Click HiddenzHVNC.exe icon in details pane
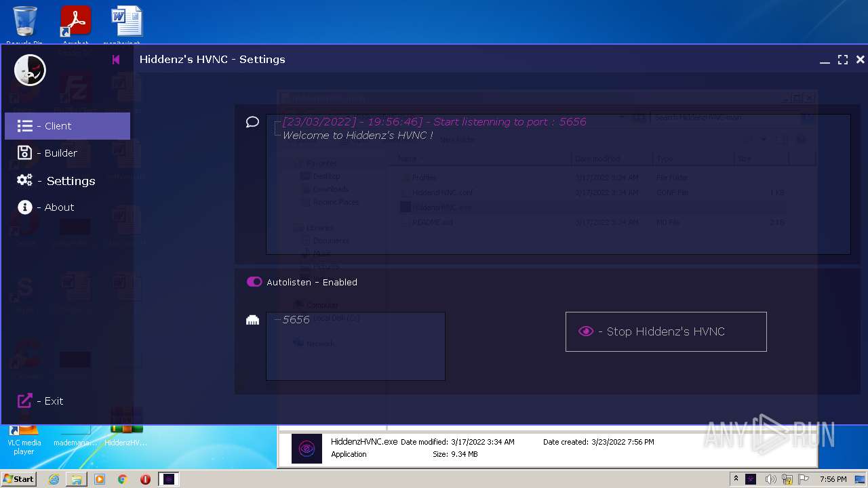This screenshot has width=868, height=488. click(x=307, y=449)
